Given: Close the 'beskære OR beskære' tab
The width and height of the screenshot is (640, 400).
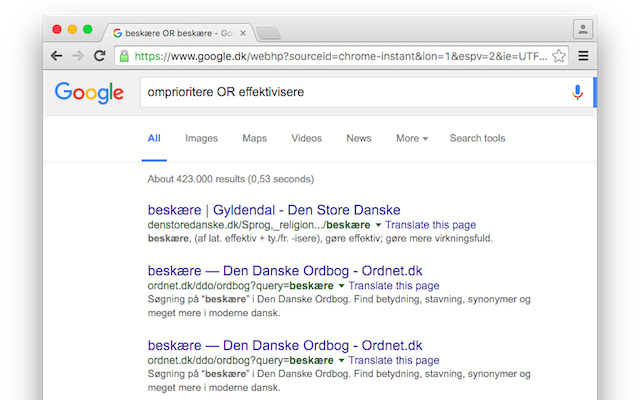Looking at the screenshot, I should 243,33.
